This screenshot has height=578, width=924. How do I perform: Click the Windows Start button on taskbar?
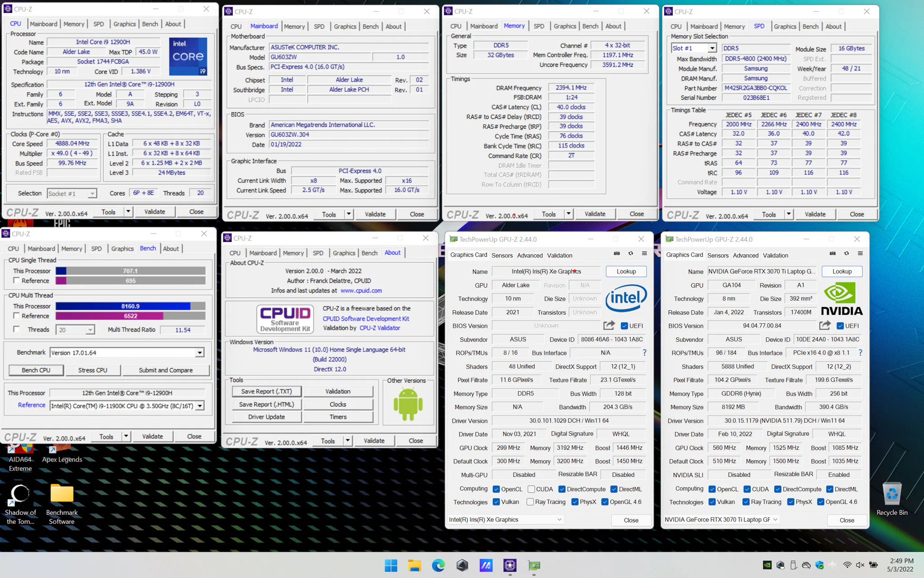[391, 565]
